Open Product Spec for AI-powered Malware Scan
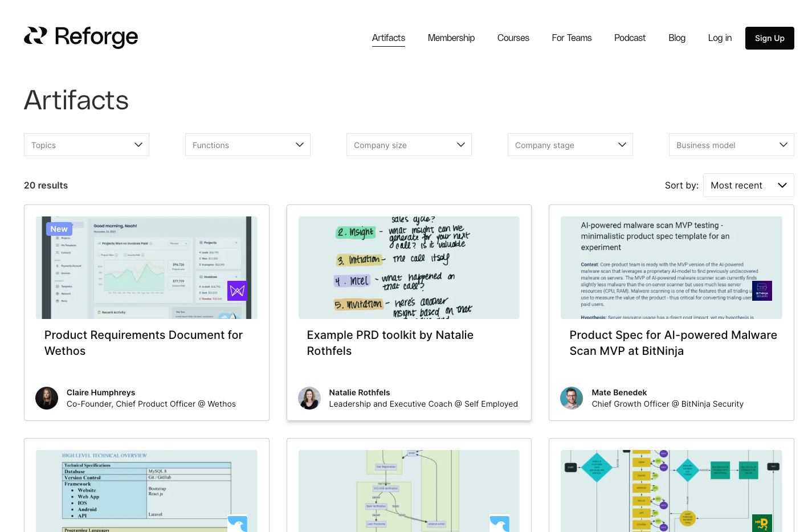The height and width of the screenshot is (532, 808). (x=674, y=343)
